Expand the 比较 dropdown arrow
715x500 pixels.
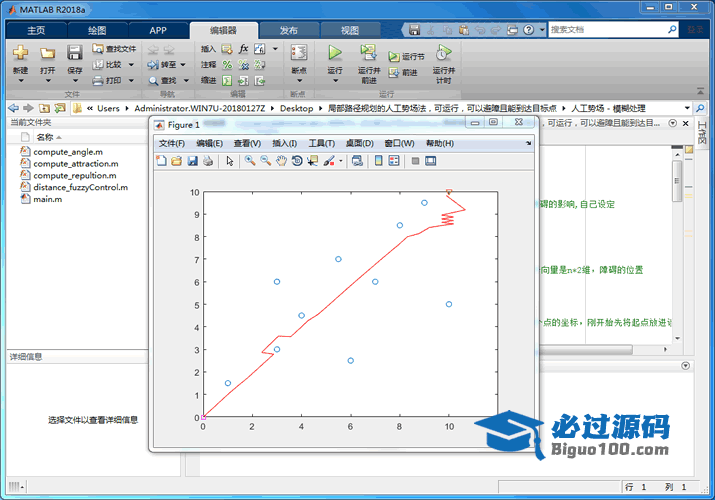pos(131,65)
